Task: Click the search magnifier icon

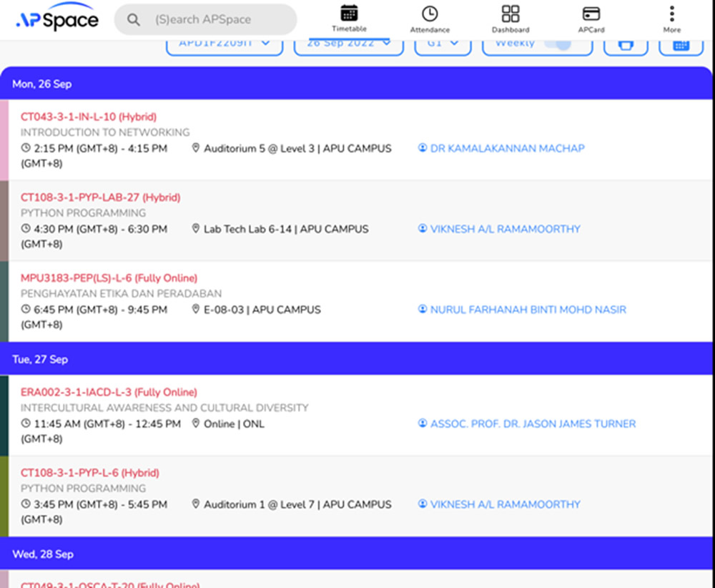Action: point(134,20)
